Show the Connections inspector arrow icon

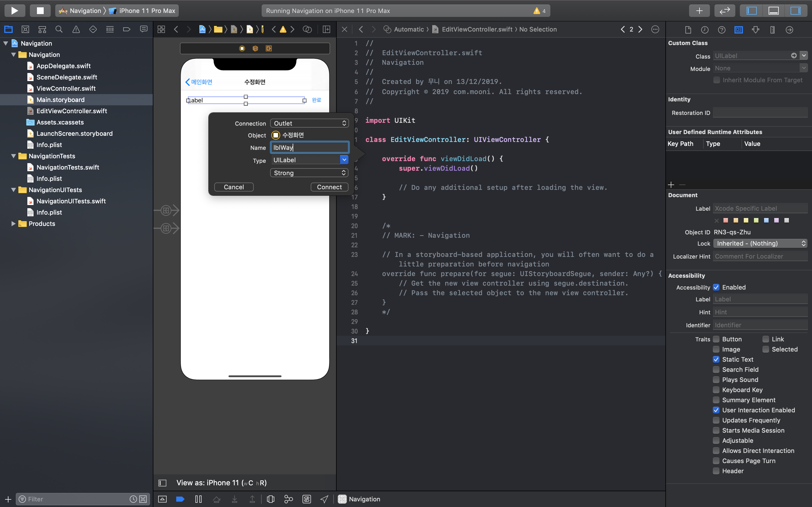tap(789, 30)
